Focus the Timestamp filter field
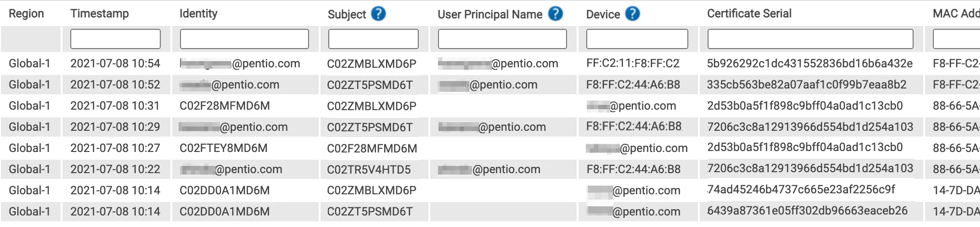This screenshot has width=980, height=227. pyautogui.click(x=116, y=39)
